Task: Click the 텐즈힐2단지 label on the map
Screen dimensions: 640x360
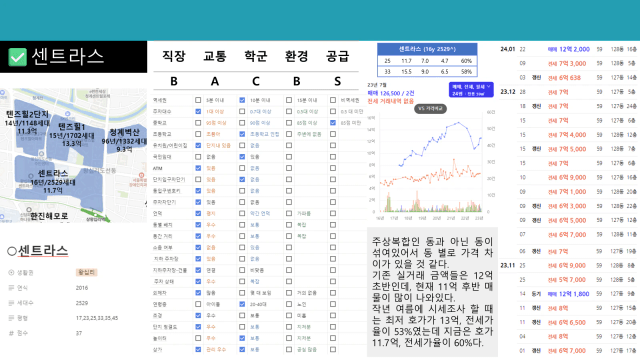Action: 27,114
